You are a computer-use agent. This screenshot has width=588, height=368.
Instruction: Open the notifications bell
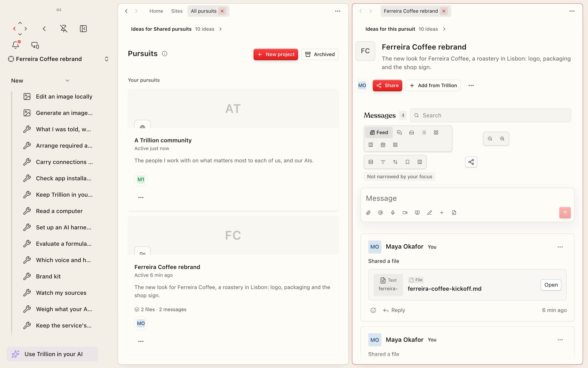16,45
